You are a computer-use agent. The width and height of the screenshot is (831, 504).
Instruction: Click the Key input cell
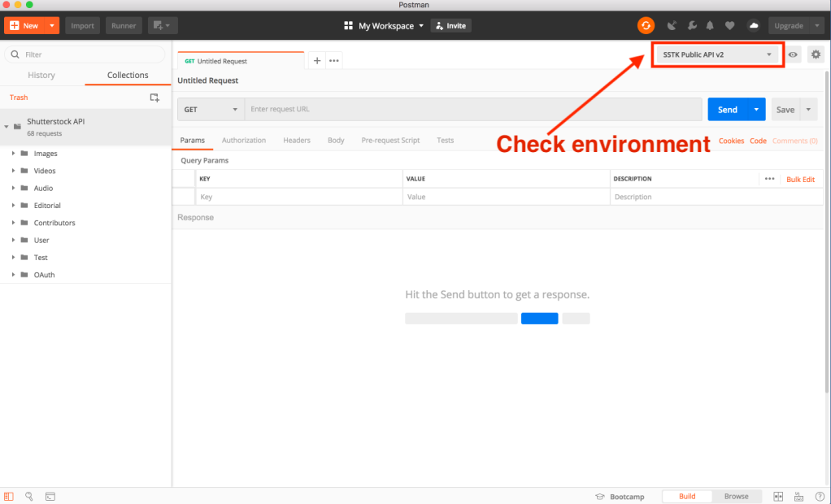pyautogui.click(x=299, y=197)
